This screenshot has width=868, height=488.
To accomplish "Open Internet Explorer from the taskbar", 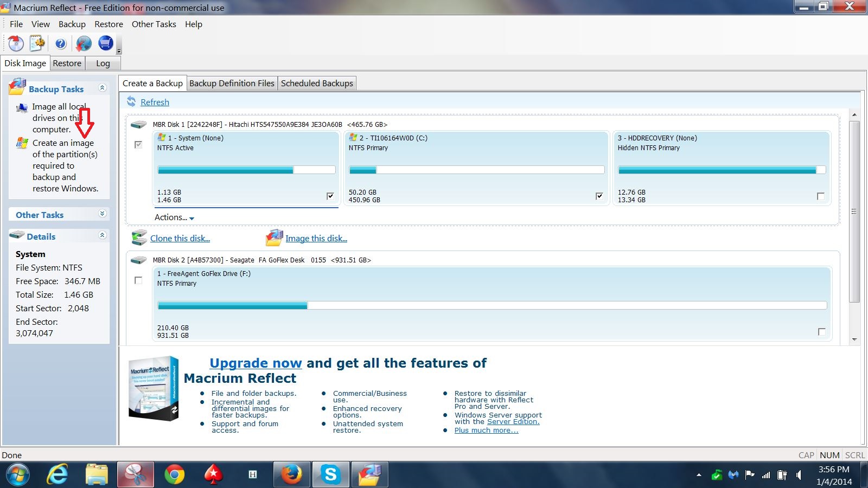I will [58, 475].
